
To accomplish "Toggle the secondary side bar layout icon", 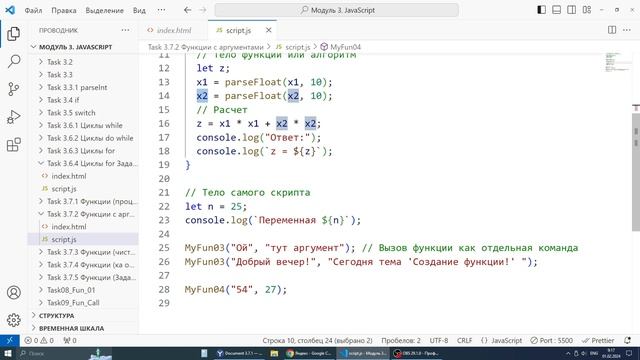I will (571, 10).
